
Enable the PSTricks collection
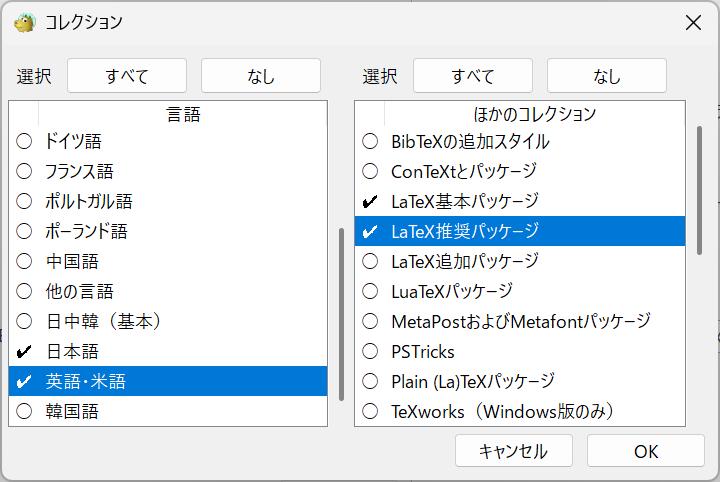pos(370,352)
